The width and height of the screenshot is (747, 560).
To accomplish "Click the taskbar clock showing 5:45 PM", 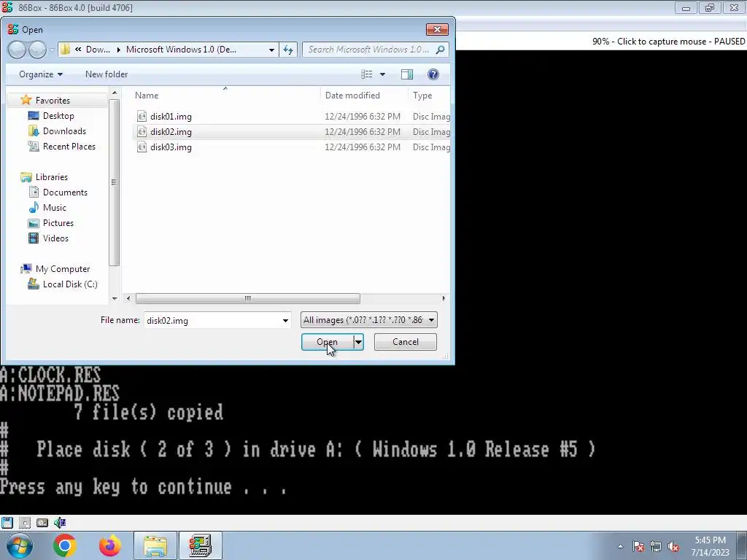I will (710, 546).
